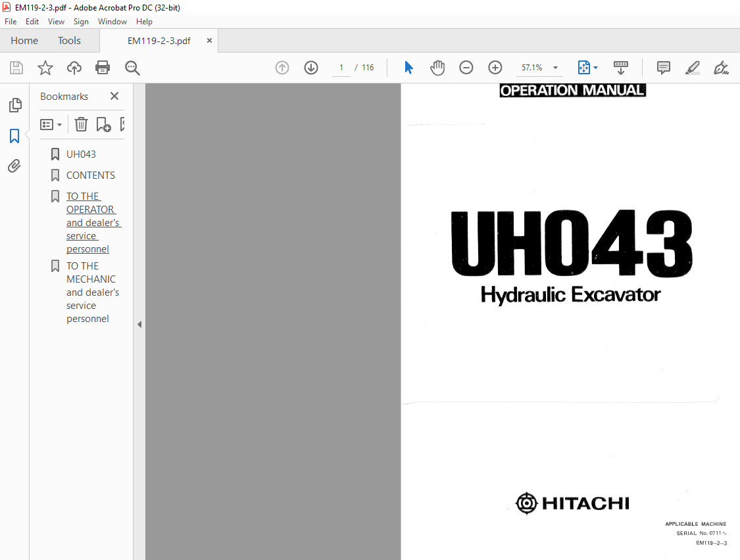Click the page number input field
The image size is (740, 560).
pos(341,68)
